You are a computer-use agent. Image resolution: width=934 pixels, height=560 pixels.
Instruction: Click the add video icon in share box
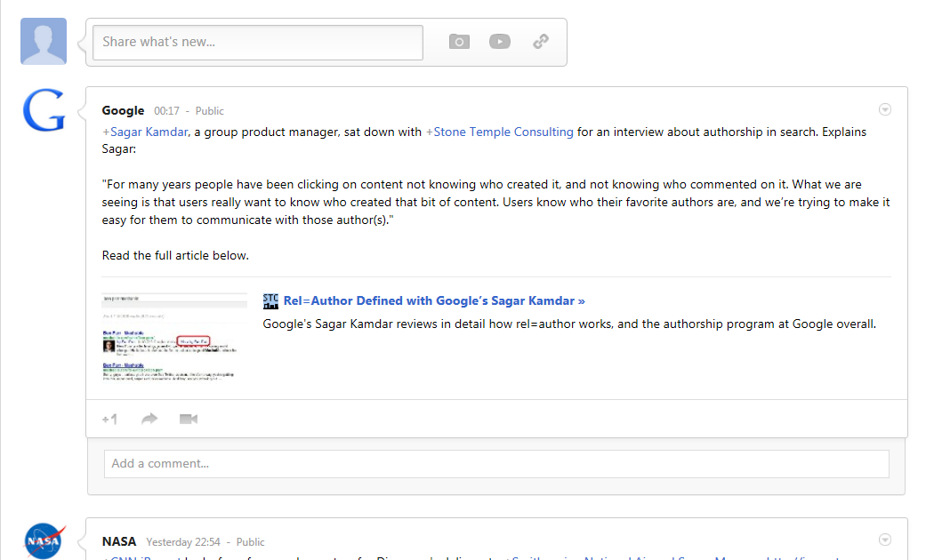click(500, 42)
